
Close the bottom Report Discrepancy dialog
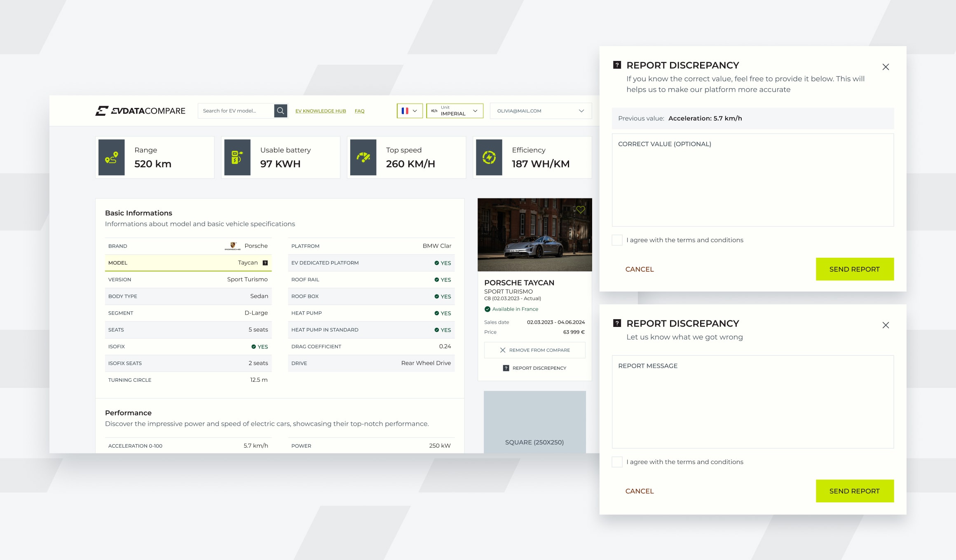[886, 325]
